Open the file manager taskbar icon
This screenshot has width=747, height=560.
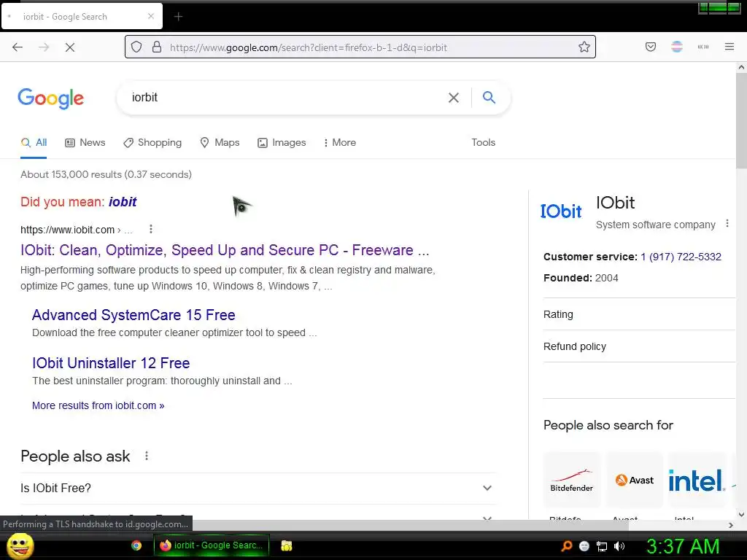[x=286, y=545]
